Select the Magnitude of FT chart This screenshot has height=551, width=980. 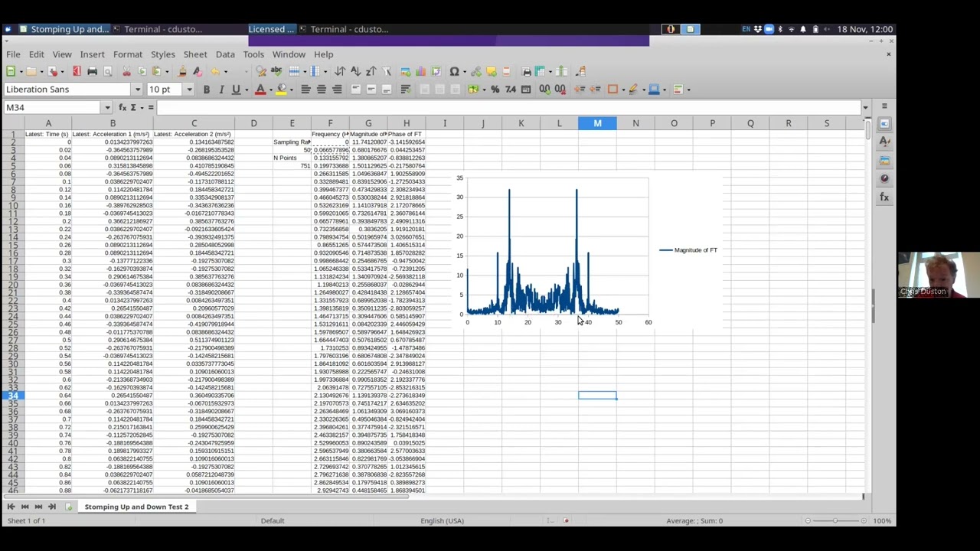click(588, 251)
